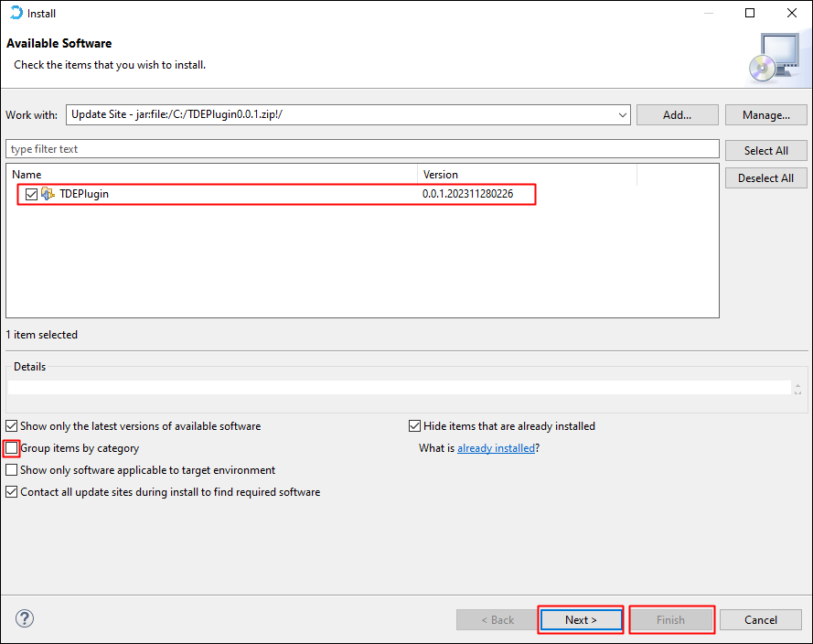Focus the type filter text field
The height and width of the screenshot is (644, 813).
pos(362,149)
